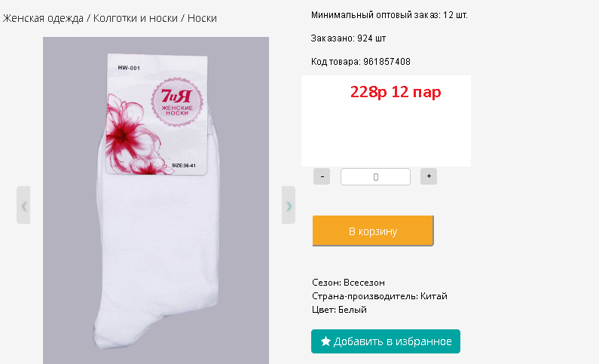Advance to next product photo with right arrow
The width and height of the screenshot is (599, 364).
(289, 205)
